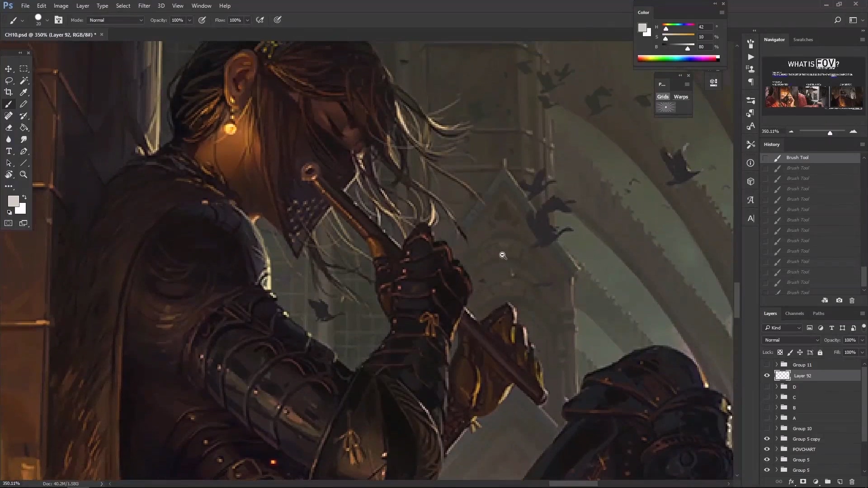Expand the Group 10 folder

(777, 428)
